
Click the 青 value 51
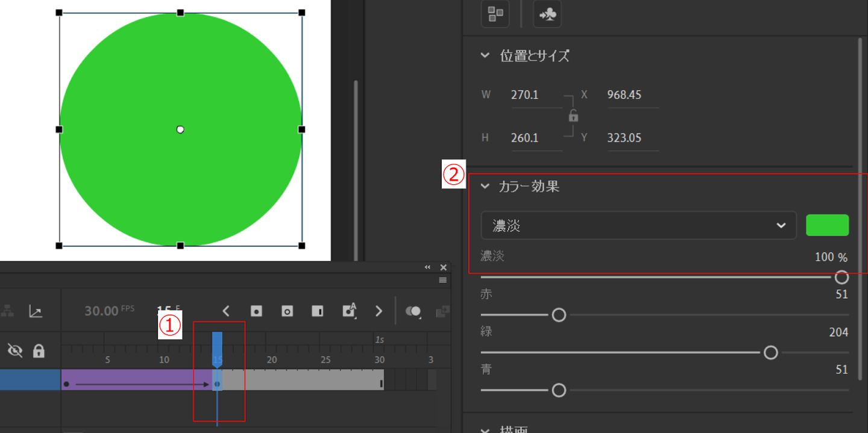(841, 369)
